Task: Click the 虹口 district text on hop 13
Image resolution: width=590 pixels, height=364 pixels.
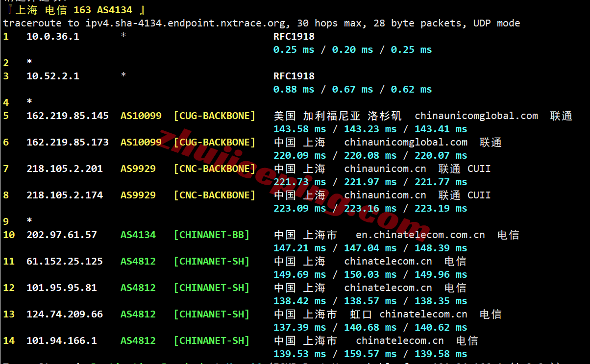Action: (361, 314)
